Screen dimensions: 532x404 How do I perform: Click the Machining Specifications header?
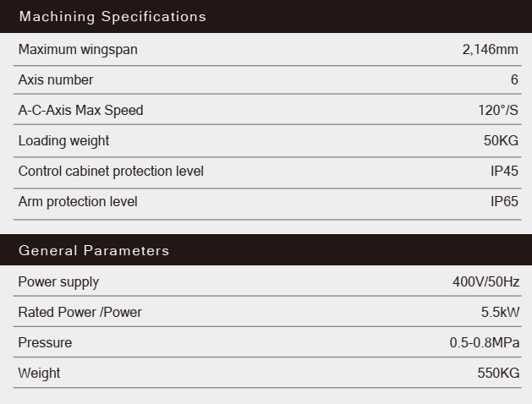112,17
